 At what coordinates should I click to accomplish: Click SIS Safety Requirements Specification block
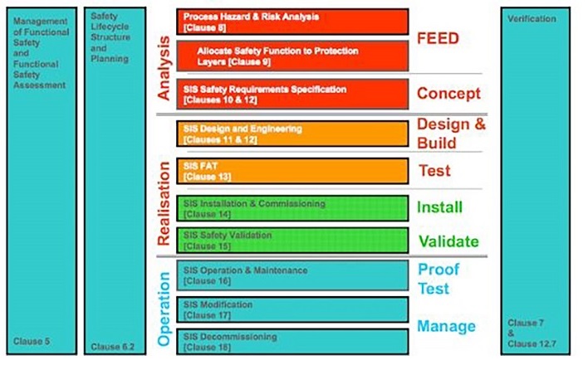[292, 94]
